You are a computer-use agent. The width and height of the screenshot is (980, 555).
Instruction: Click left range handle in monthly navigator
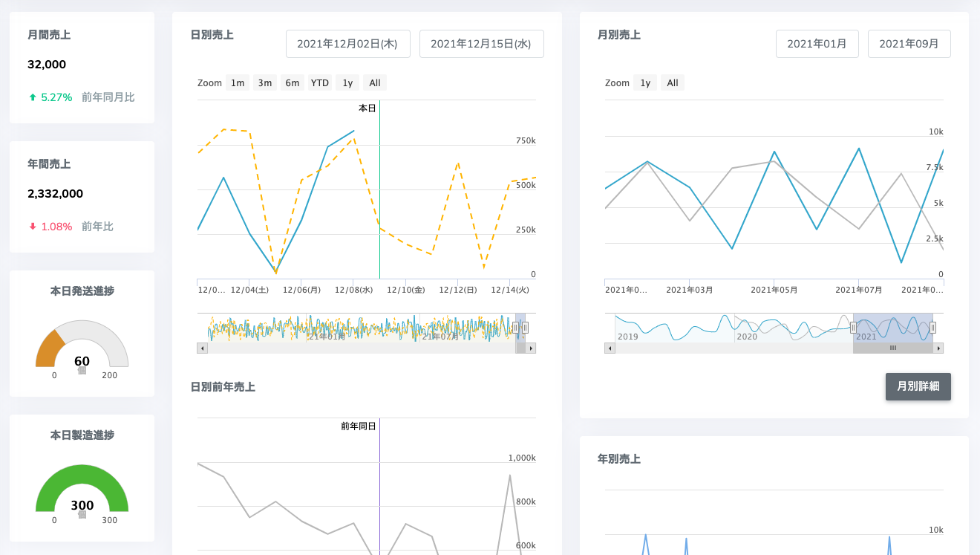(853, 328)
